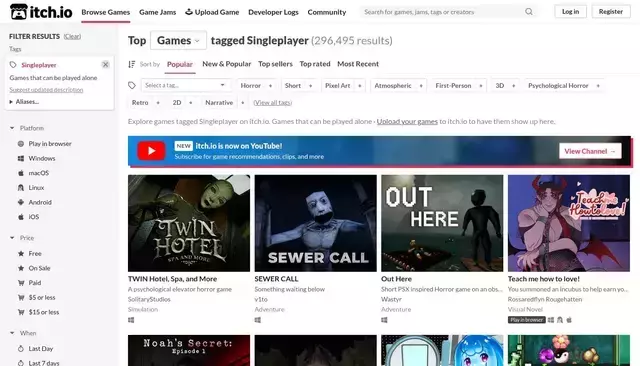The image size is (640, 366).
Task: Clear all filter results
Action: (72, 36)
